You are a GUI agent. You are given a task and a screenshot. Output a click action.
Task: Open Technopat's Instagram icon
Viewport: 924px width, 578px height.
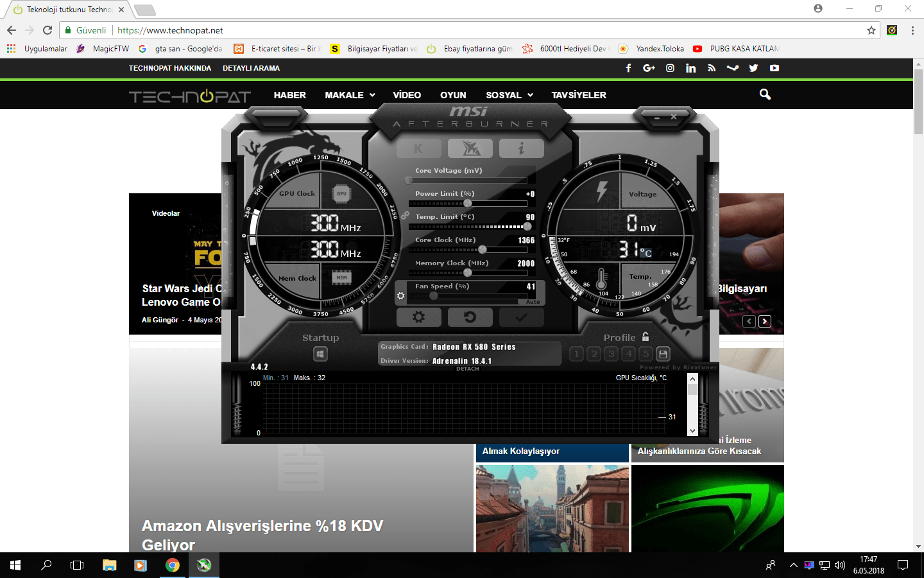point(670,68)
